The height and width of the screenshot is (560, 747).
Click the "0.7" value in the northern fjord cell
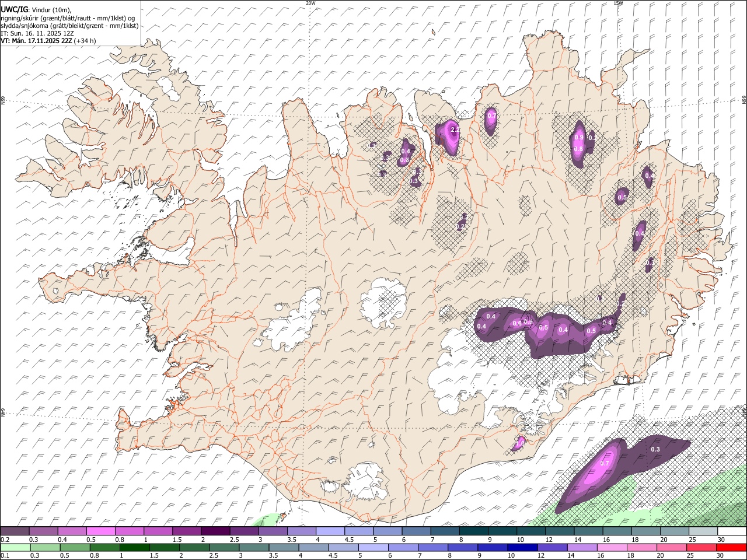(491, 116)
